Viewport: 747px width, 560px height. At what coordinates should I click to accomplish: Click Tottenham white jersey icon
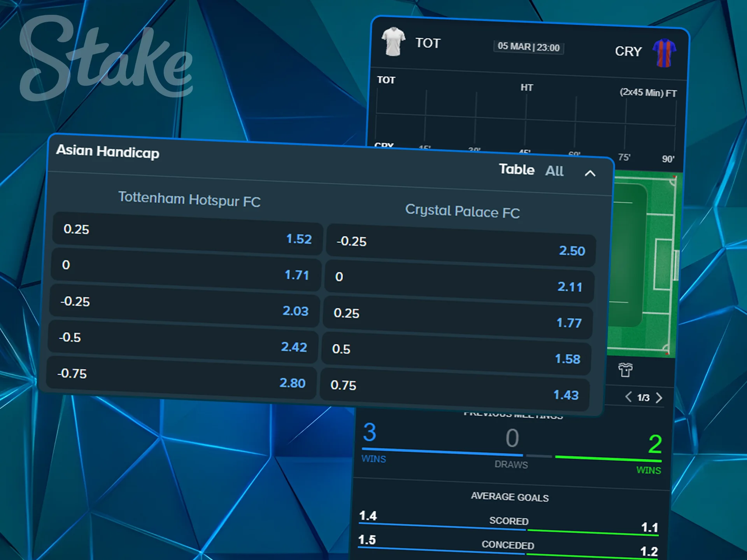(393, 42)
